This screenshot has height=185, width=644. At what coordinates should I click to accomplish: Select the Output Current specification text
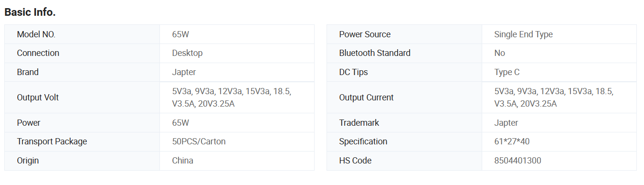tap(554, 98)
